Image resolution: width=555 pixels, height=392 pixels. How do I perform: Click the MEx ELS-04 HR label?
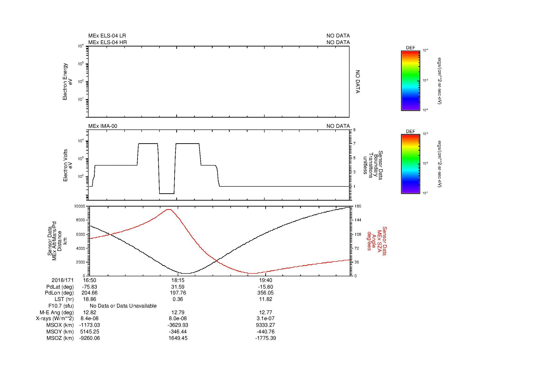coord(107,42)
